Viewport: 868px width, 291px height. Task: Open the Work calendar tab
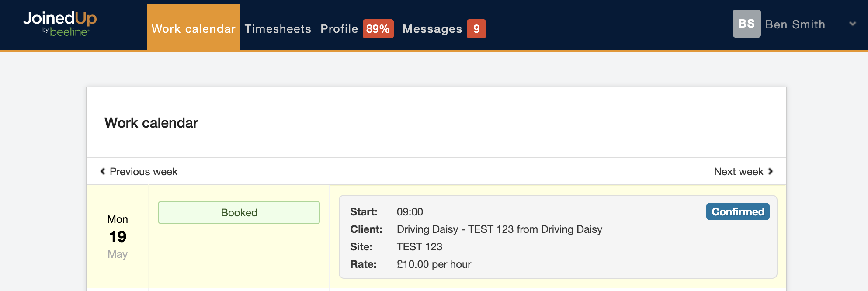(x=194, y=29)
